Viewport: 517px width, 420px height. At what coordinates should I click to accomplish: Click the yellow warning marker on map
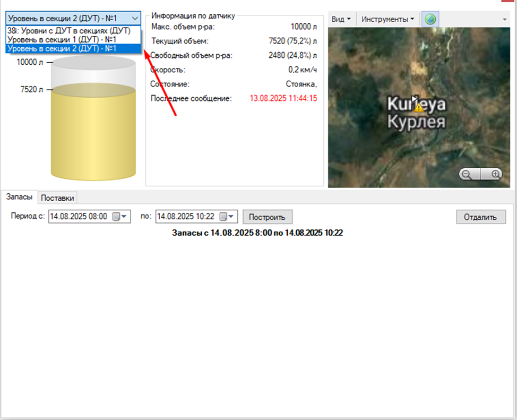click(x=419, y=107)
